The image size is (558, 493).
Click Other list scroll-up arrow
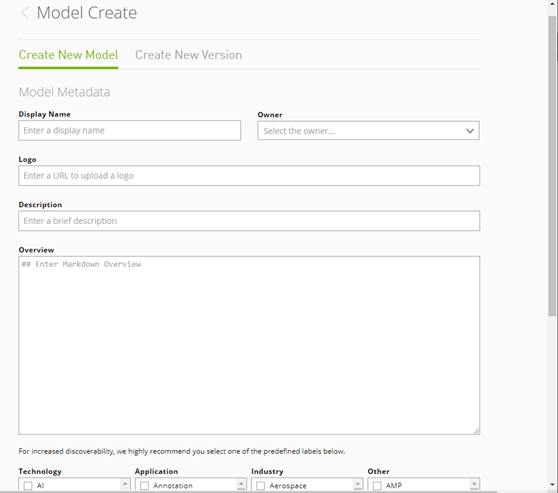click(x=474, y=484)
